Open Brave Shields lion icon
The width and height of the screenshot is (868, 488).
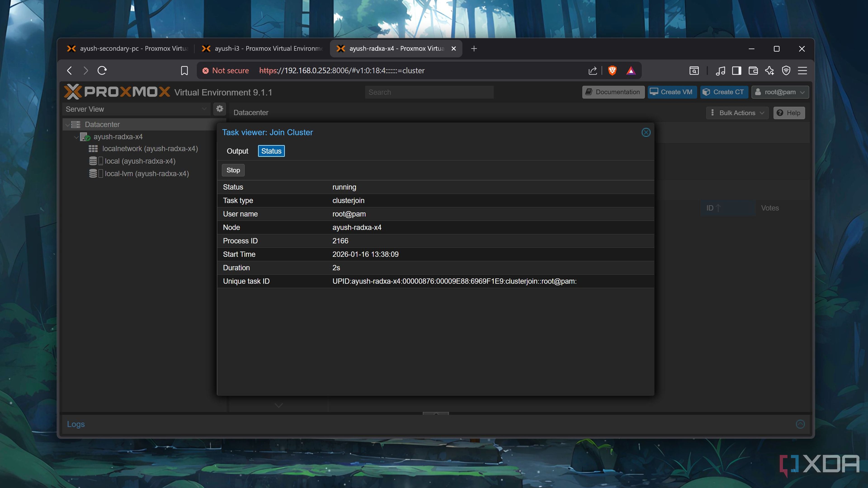pyautogui.click(x=612, y=70)
